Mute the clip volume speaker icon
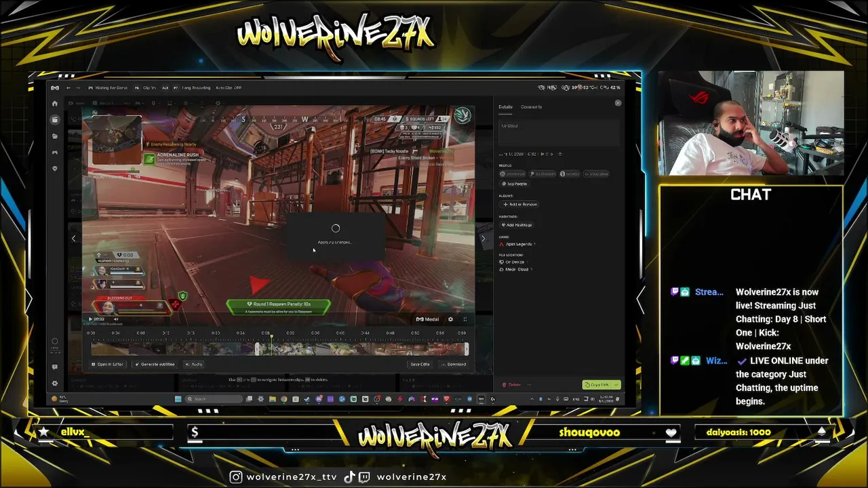The image size is (868, 488). pos(116,319)
